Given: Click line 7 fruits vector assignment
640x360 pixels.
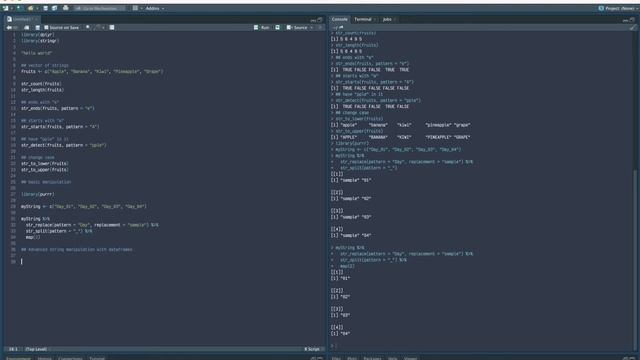Looking at the screenshot, I should point(92,71).
